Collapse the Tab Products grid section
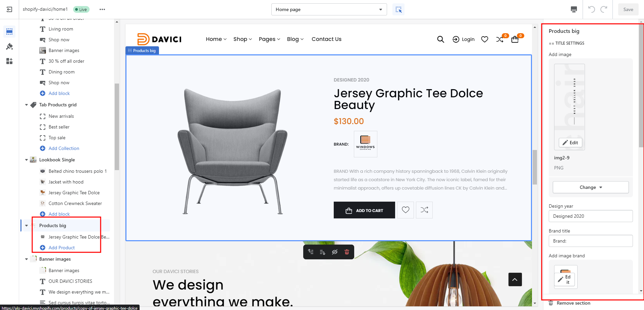The width and height of the screenshot is (644, 310). [26, 105]
